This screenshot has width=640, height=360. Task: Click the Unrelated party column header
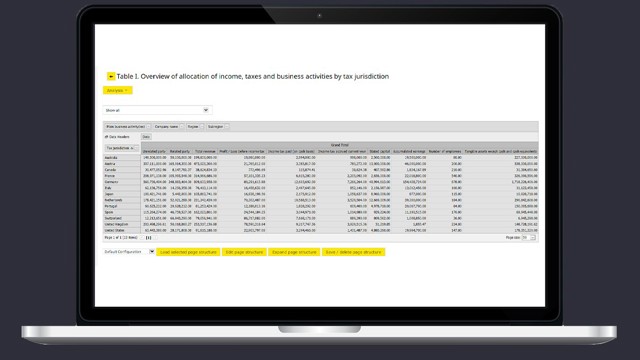tap(154, 151)
